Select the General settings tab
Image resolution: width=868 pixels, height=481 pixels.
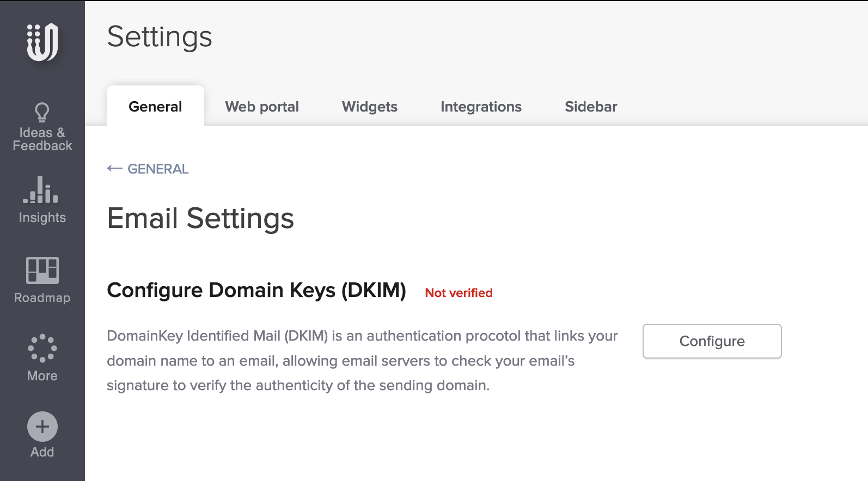[155, 107]
